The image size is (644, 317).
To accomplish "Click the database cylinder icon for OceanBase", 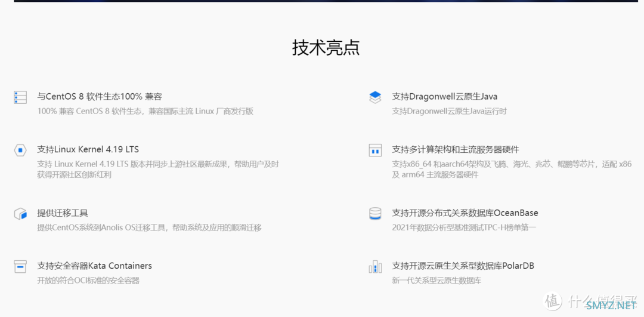I will click(x=375, y=214).
